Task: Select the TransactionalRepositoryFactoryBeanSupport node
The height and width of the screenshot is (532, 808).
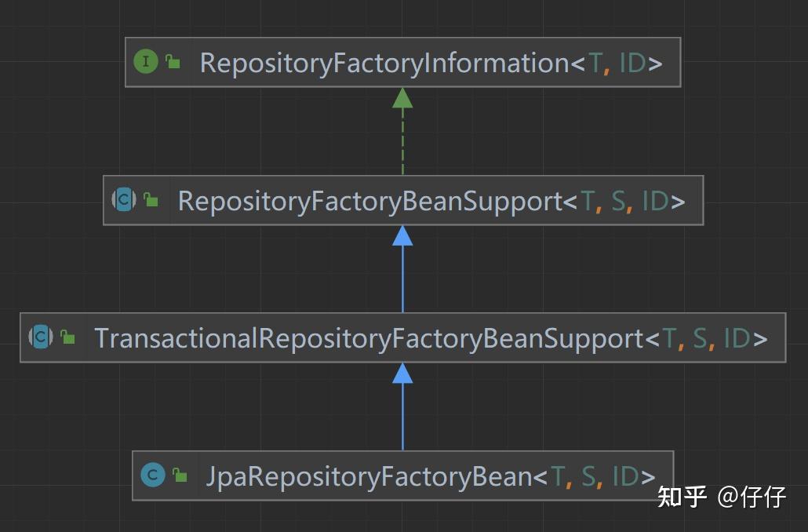Action: coord(402,337)
